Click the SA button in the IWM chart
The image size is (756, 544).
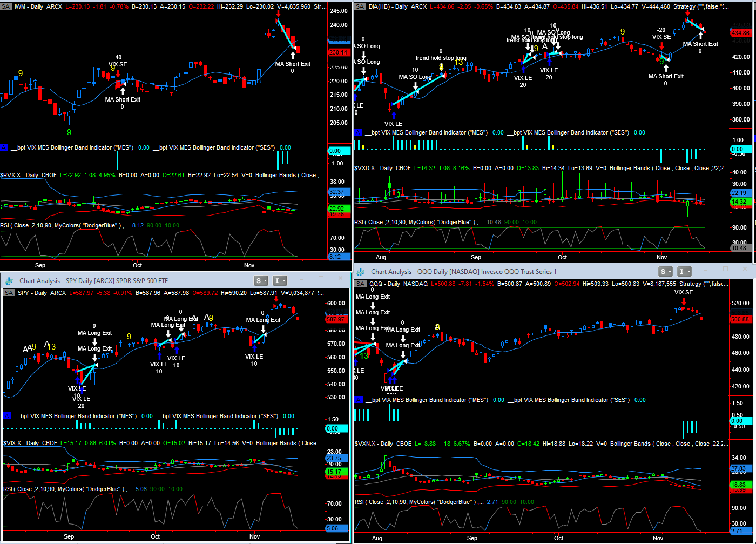coord(5,6)
